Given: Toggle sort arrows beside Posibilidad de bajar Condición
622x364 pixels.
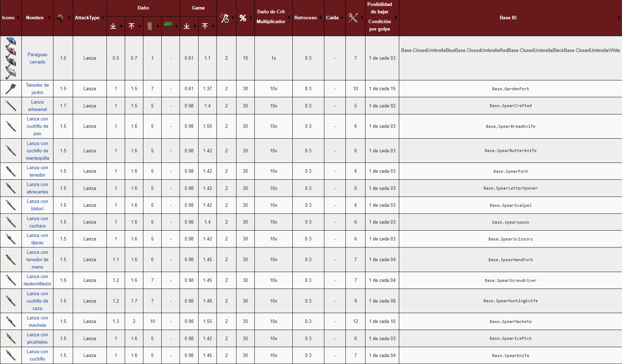Looking at the screenshot, I should [x=396, y=18].
